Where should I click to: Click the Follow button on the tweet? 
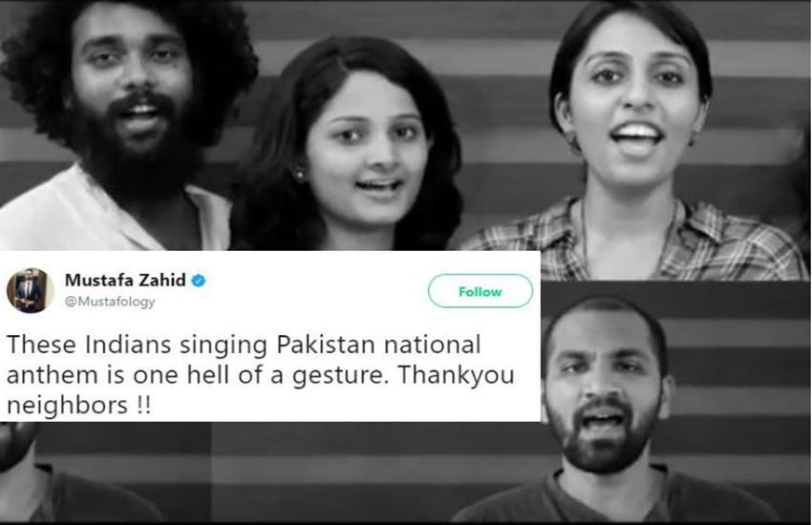pos(481,291)
